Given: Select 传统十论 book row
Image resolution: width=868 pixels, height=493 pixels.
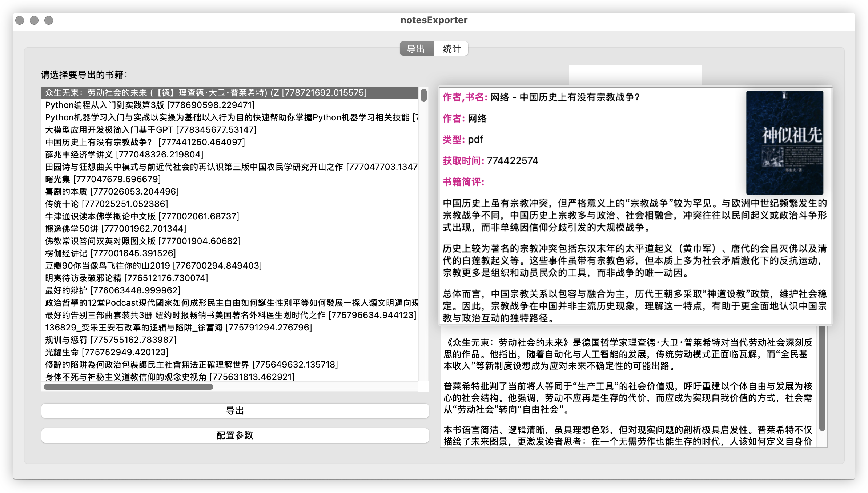Looking at the screenshot, I should [106, 204].
